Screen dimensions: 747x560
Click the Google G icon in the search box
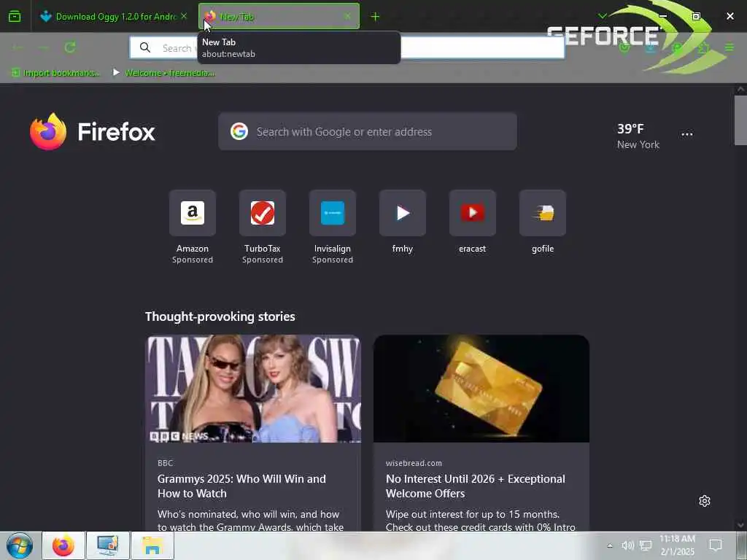tap(239, 131)
